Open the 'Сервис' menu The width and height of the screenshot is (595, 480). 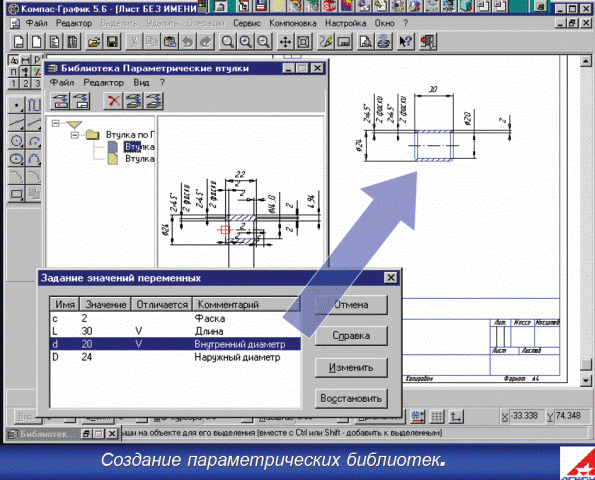click(247, 23)
